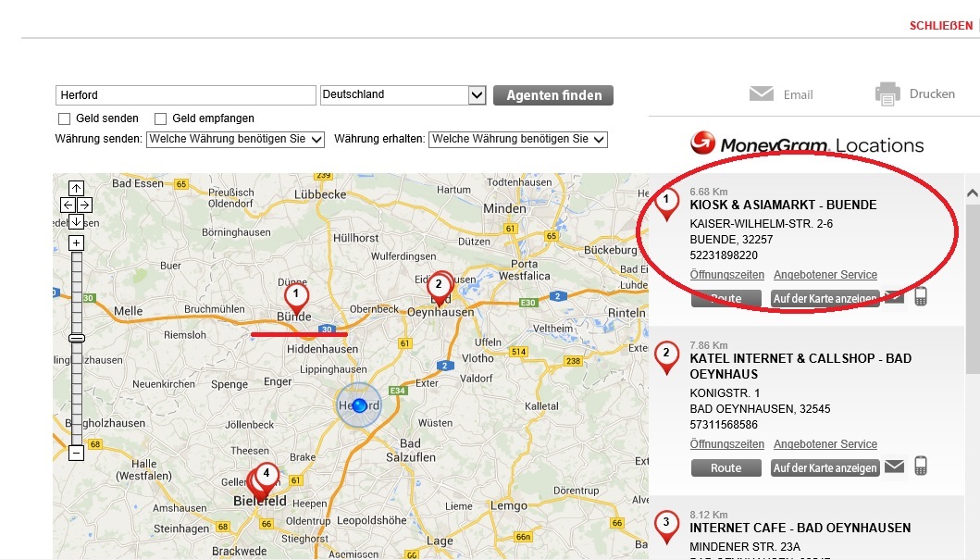Viewport: 980px width, 560px height.
Task: Click the MoneyGram logo
Action: click(806, 143)
